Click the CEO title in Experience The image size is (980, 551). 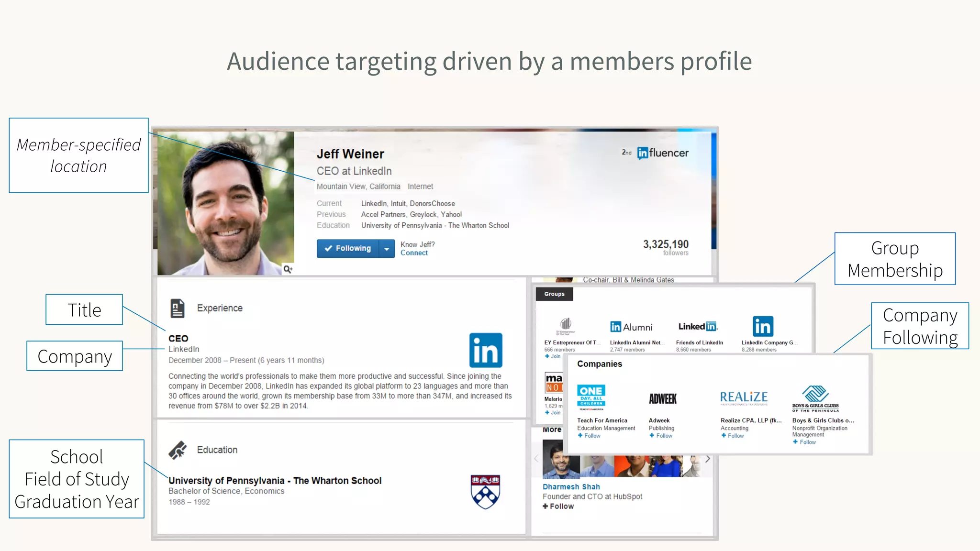[x=178, y=338]
